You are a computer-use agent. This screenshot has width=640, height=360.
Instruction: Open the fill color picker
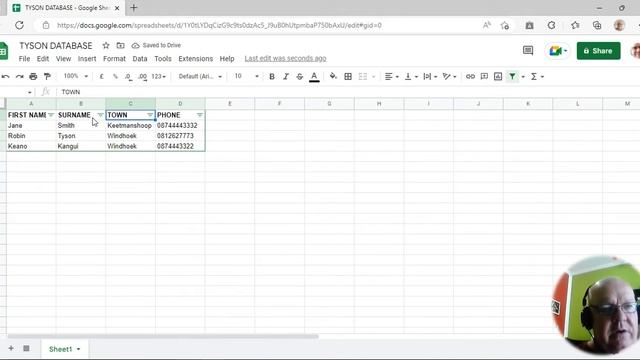(x=333, y=76)
